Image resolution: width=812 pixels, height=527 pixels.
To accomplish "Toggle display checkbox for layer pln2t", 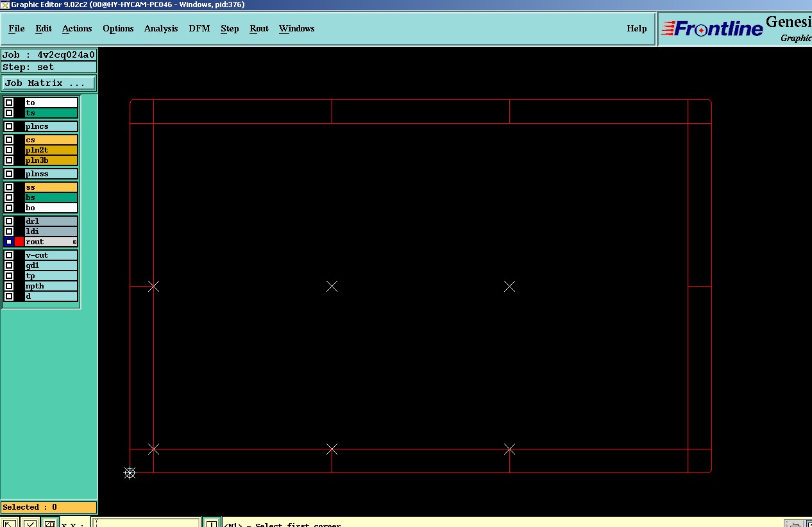I will tap(9, 150).
